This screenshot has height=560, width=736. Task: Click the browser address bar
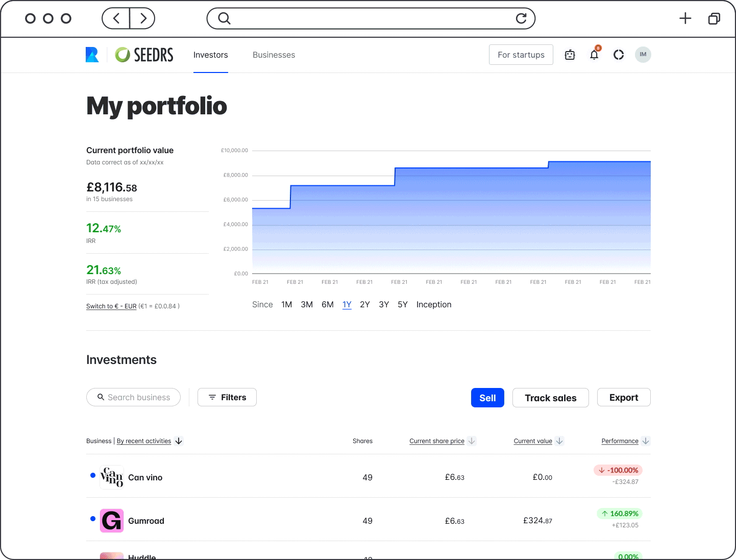click(371, 18)
